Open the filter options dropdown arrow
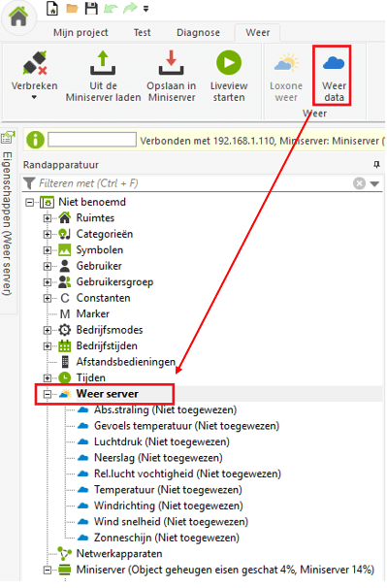The height and width of the screenshot is (588, 387). click(374, 183)
